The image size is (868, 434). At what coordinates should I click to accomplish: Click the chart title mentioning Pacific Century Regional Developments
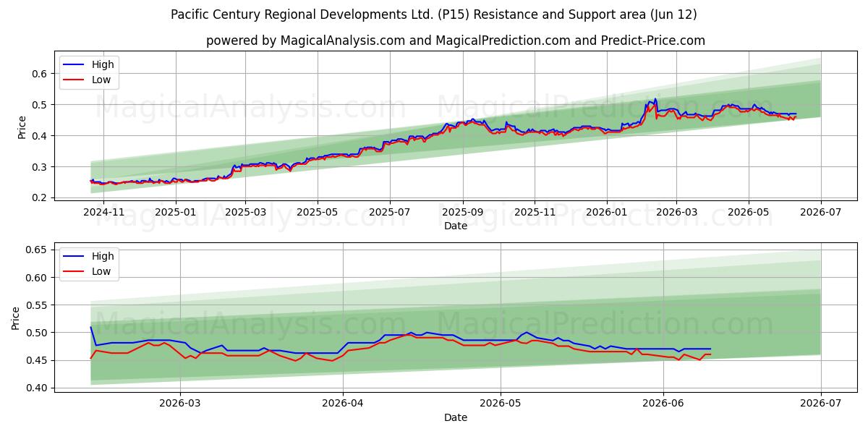434,14
